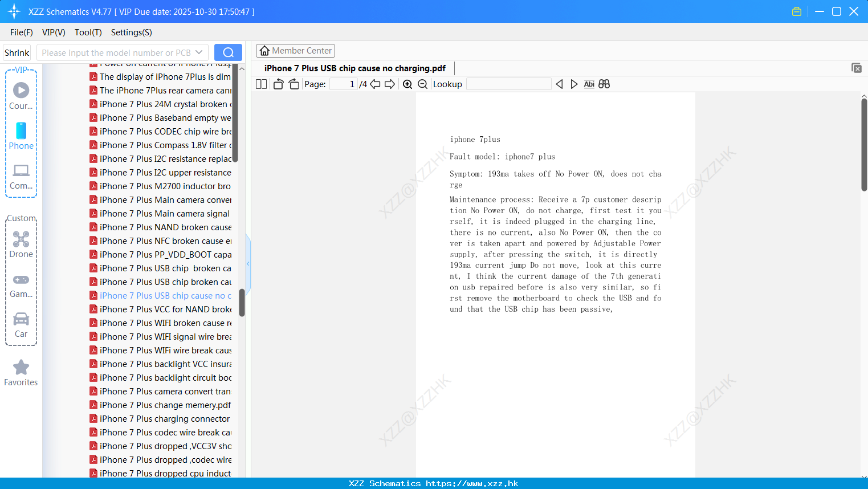Open the VIP menu
This screenshot has width=868, height=489.
(x=54, y=32)
